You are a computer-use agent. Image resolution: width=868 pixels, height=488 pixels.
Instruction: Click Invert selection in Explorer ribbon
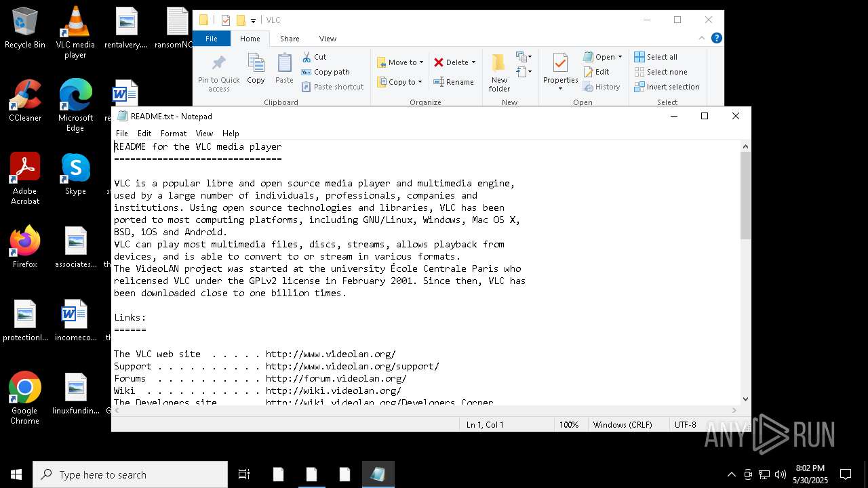[667, 87]
